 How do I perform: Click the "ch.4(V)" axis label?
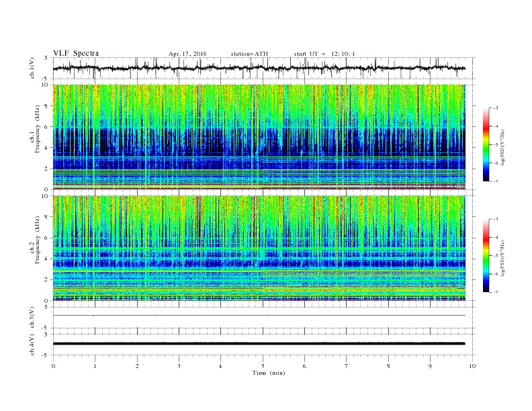tap(32, 345)
